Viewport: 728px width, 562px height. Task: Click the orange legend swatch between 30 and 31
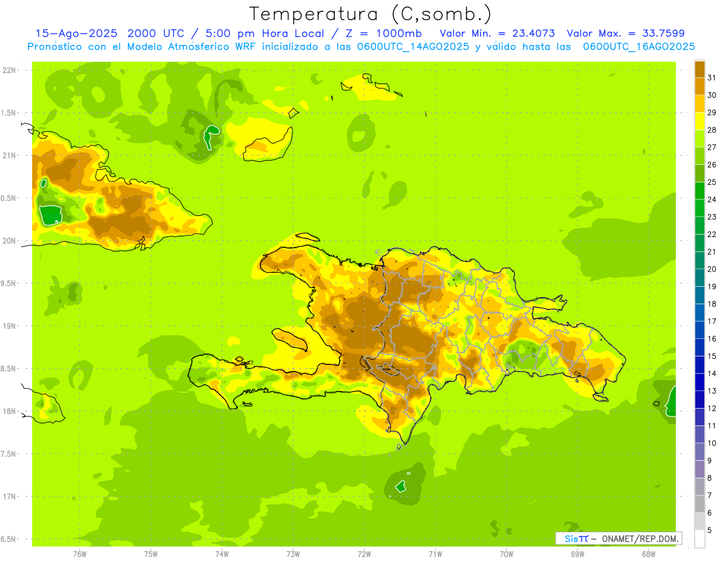click(699, 86)
